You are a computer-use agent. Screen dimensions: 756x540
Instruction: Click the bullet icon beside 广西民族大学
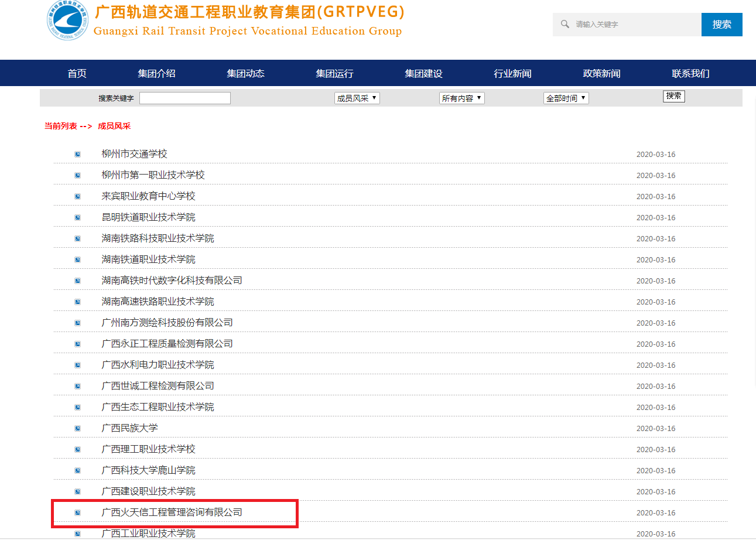point(77,428)
